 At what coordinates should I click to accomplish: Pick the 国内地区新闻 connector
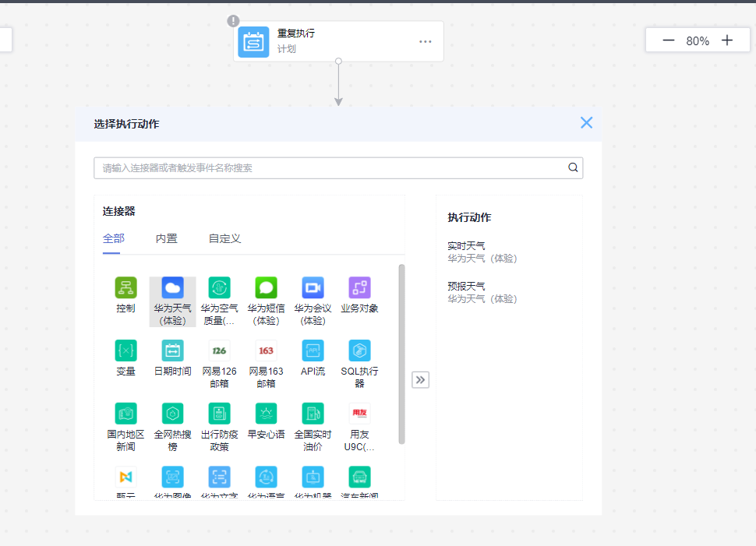click(125, 428)
